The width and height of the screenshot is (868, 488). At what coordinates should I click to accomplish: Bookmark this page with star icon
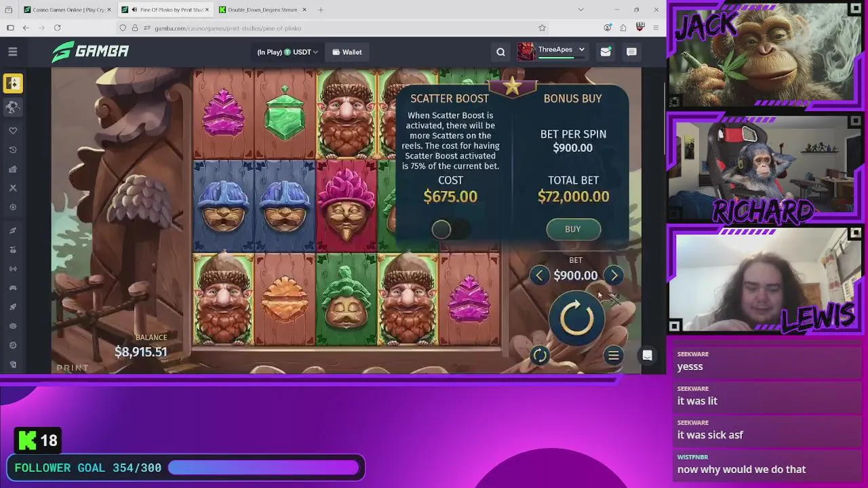(x=542, y=28)
